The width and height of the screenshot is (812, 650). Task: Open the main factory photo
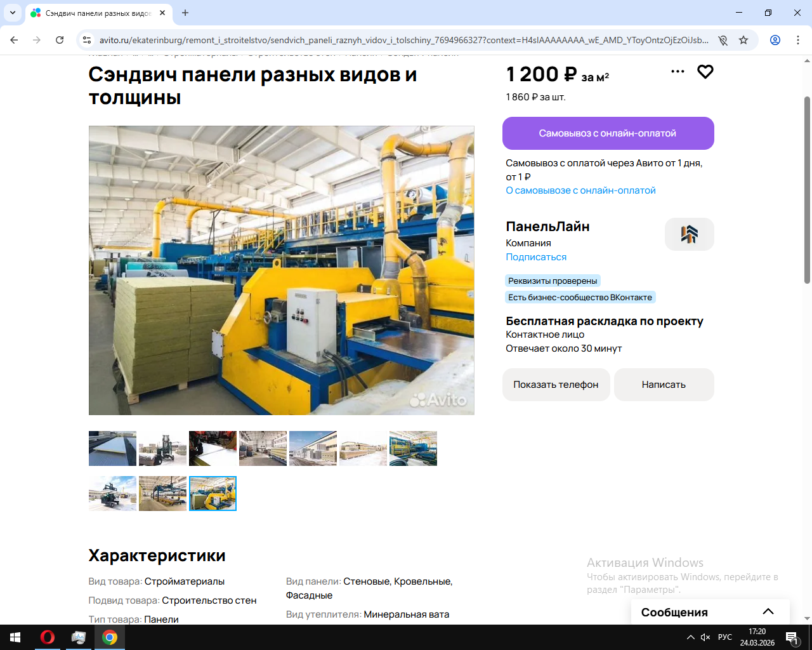click(282, 270)
